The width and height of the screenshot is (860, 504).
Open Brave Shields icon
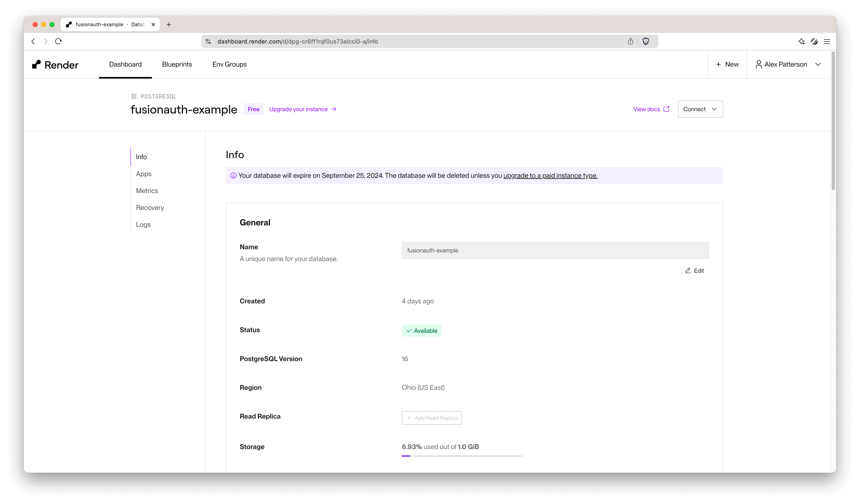click(646, 41)
